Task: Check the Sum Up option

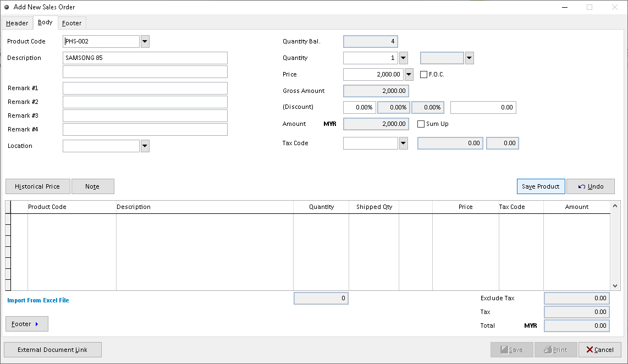Action: coord(421,124)
